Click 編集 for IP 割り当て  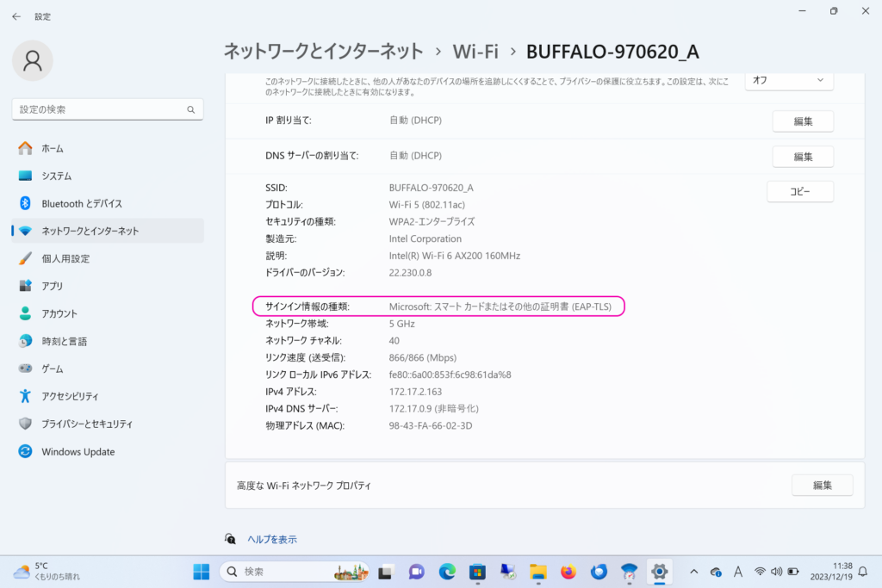point(803,121)
